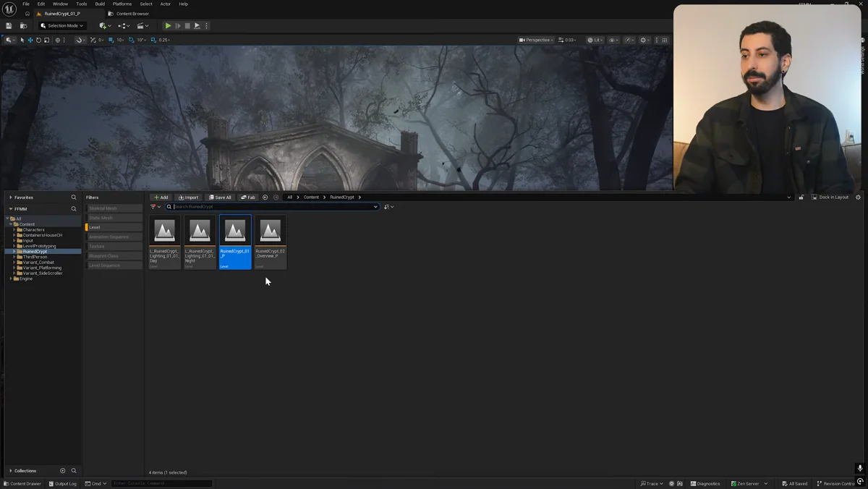Activate the Rotate gizmo tool
Image resolution: width=868 pixels, height=489 pixels.
point(38,40)
